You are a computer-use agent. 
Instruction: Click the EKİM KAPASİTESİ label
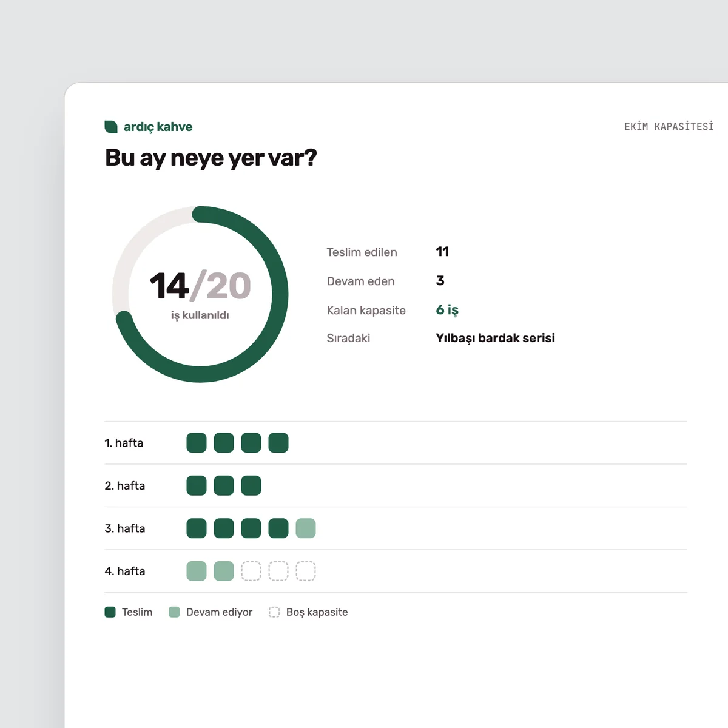click(669, 126)
